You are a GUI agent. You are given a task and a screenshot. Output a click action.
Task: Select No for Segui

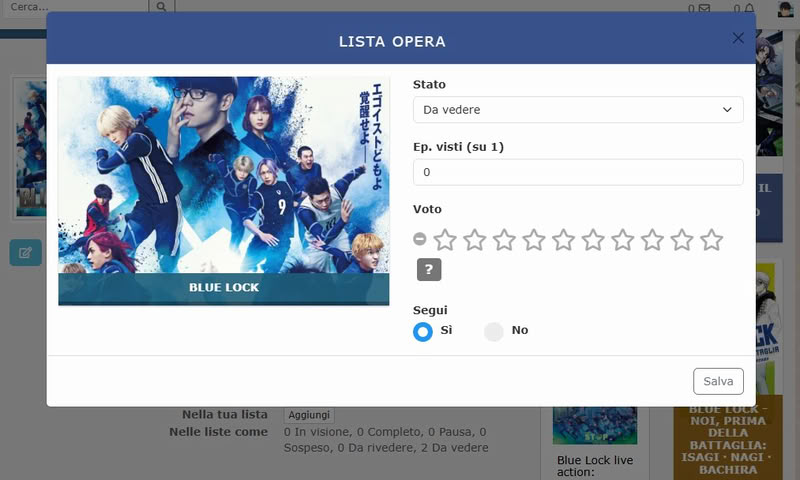494,332
